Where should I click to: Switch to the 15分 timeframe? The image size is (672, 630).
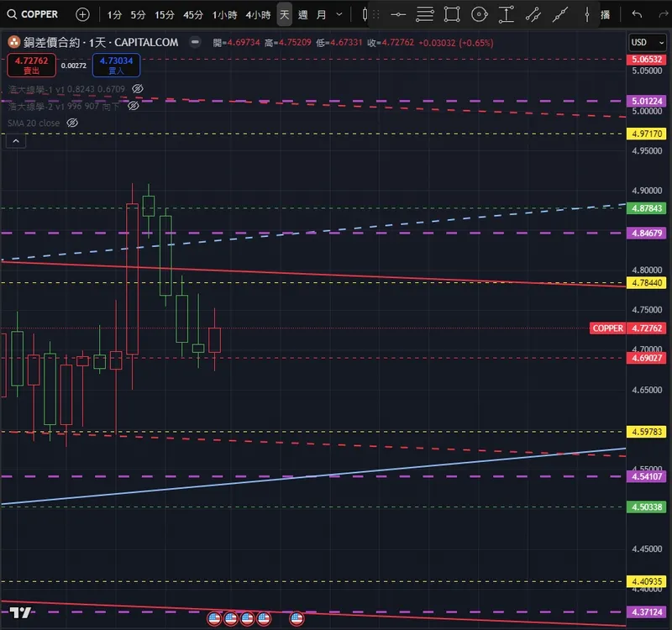click(165, 15)
